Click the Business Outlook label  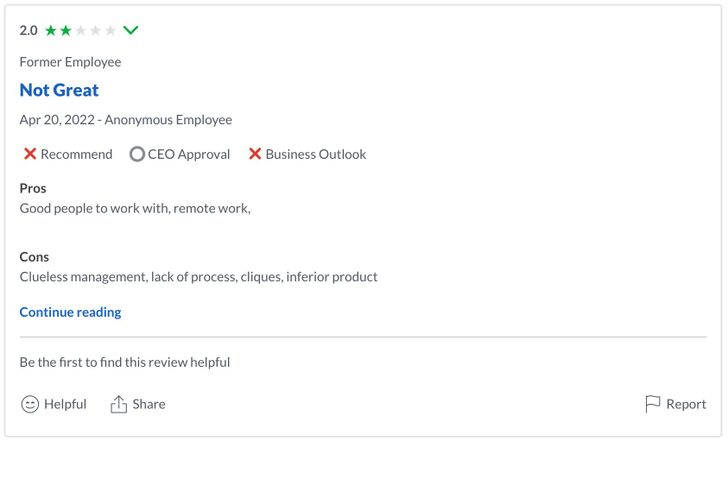(316, 154)
